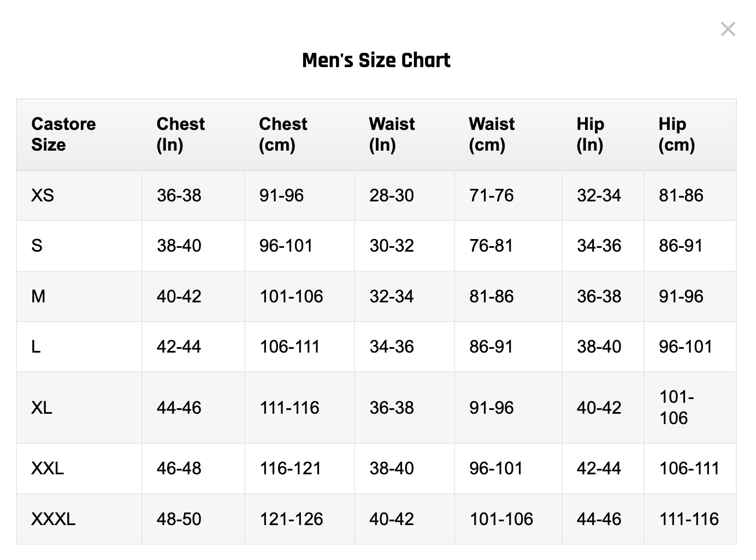The image size is (756, 560).
Task: Click the Men's Size Chart title
Action: [x=376, y=60]
